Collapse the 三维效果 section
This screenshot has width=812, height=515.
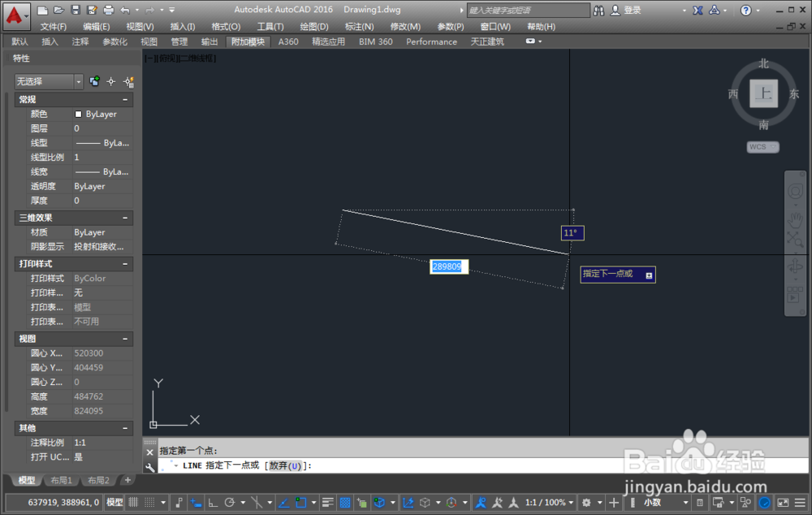pos(125,219)
